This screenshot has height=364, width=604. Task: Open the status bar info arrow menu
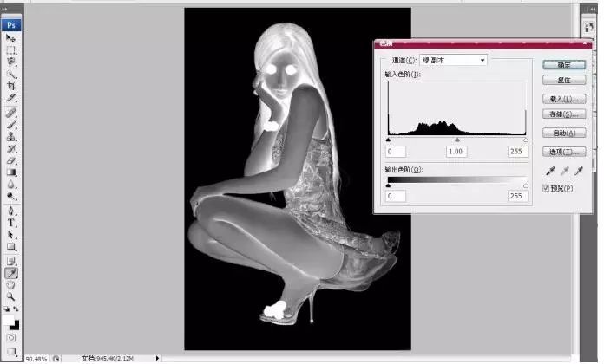coord(157,359)
